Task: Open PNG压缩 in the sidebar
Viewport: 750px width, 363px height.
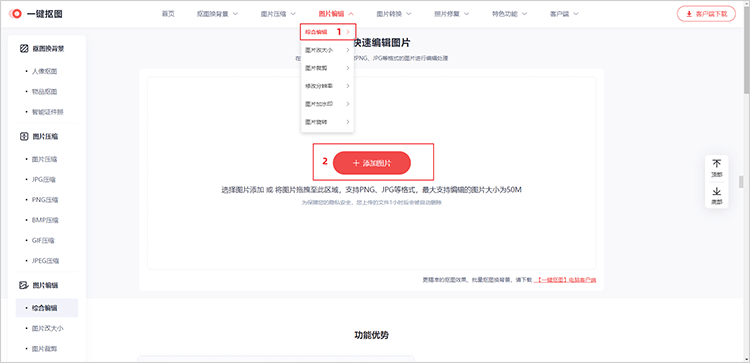Action: click(x=45, y=200)
